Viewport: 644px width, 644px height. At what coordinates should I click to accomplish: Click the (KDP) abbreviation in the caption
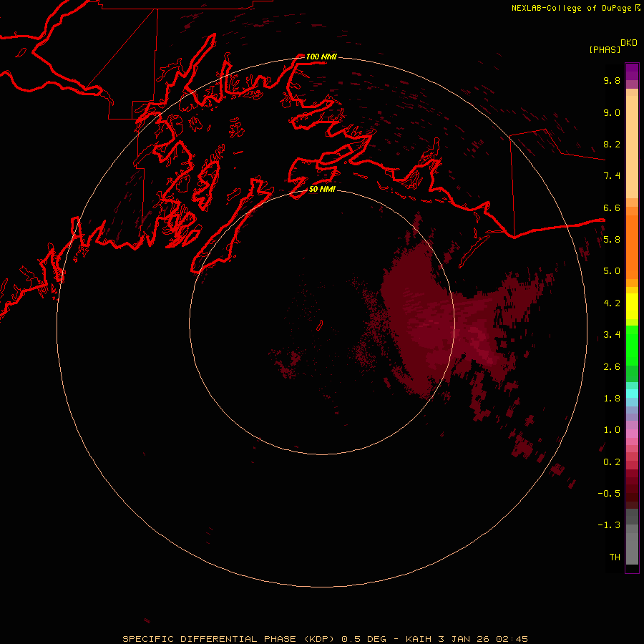pos(321,639)
